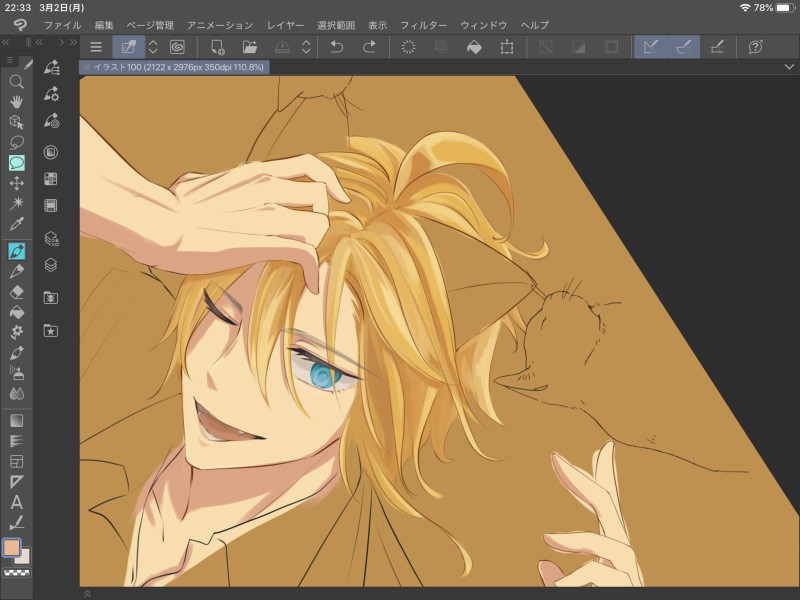Toggle the highlighted edit-mode pen button
The width and height of the screenshot is (800, 600).
[129, 47]
